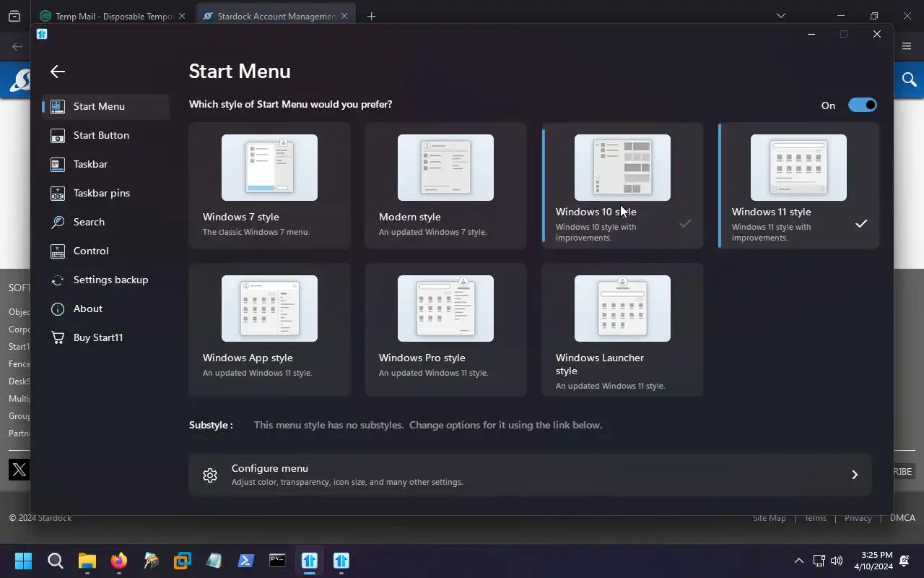The width and height of the screenshot is (924, 578).
Task: Click the volume icon in system tray
Action: pos(837,561)
